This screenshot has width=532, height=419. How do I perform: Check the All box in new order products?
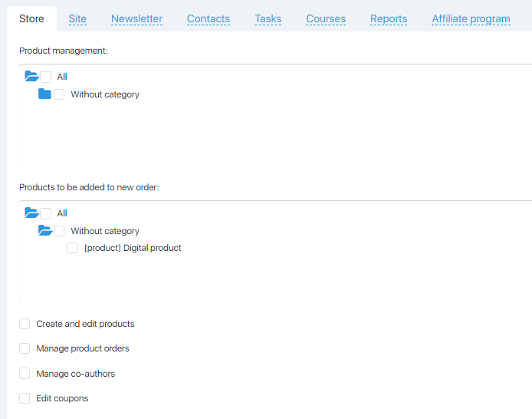click(x=45, y=213)
